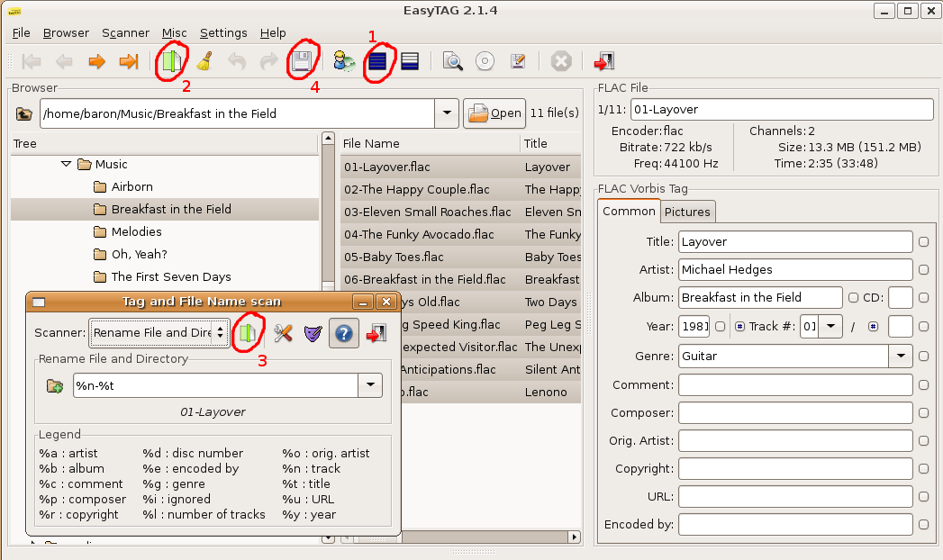Scan files icon in scanner dialog
This screenshot has width=943, height=560.
click(x=248, y=333)
